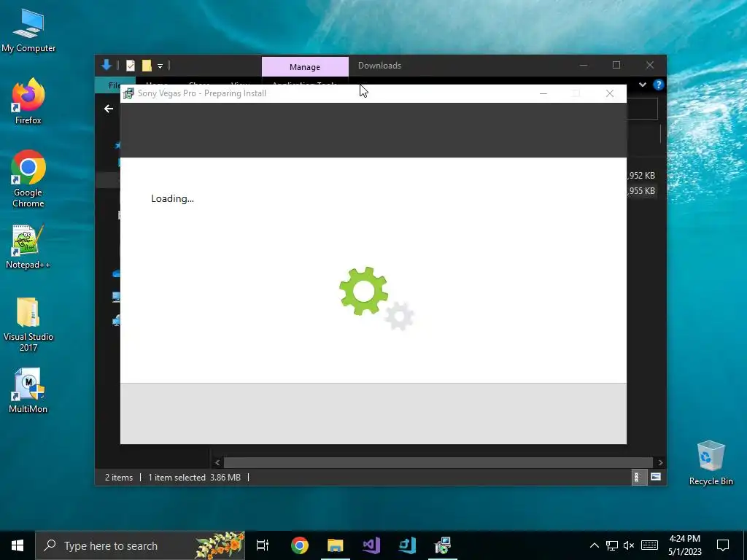The width and height of the screenshot is (747, 560).
Task: Switch to Chrome on the taskbar
Action: tap(300, 545)
